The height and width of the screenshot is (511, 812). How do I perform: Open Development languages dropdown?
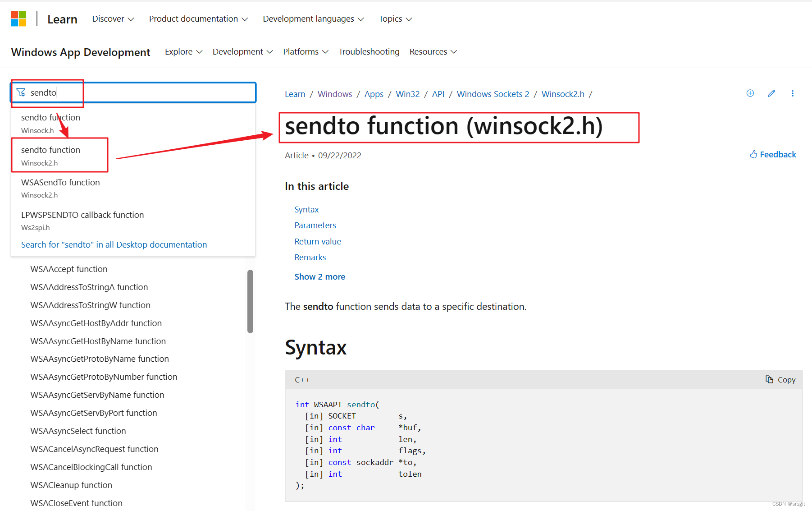tap(313, 19)
